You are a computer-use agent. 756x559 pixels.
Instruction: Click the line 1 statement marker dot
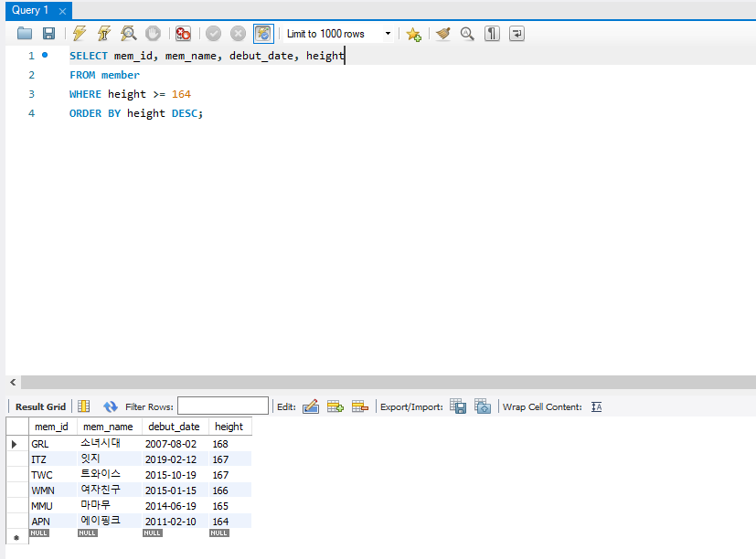click(x=45, y=55)
